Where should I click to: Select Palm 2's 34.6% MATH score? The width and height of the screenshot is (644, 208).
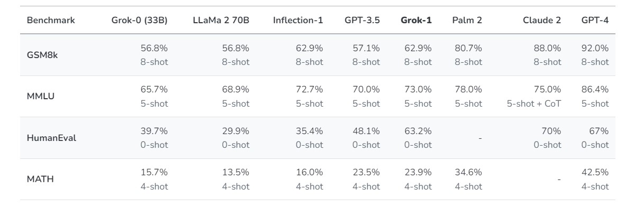point(468,173)
